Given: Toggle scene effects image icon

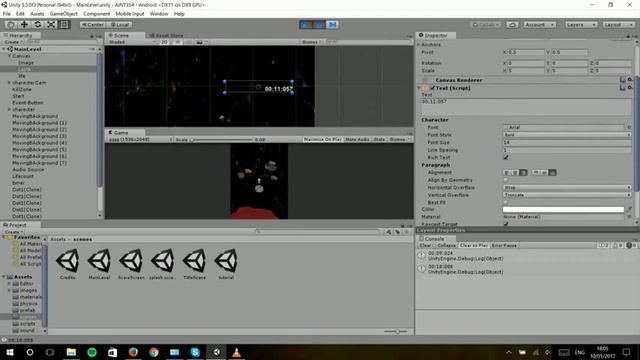Looking at the screenshot, I should tap(200, 42).
